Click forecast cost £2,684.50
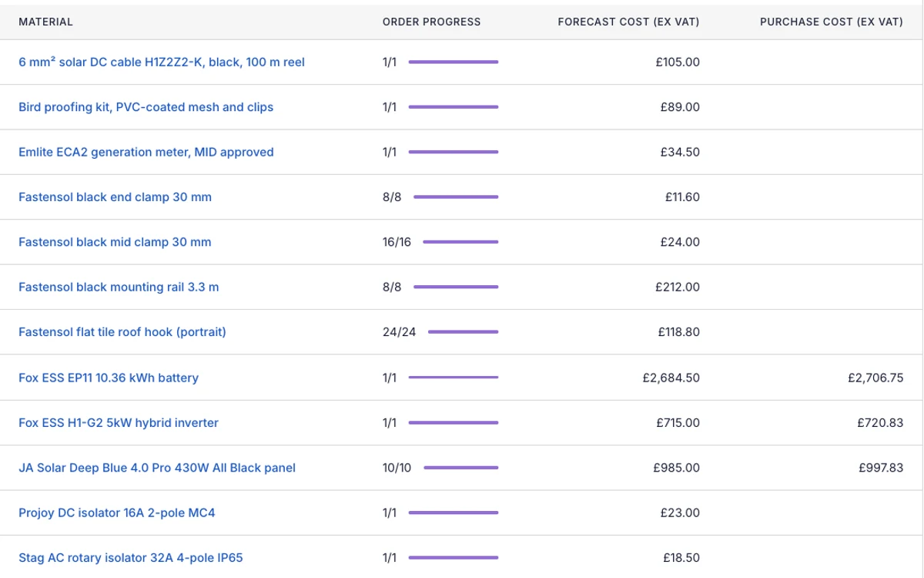 pyautogui.click(x=671, y=378)
